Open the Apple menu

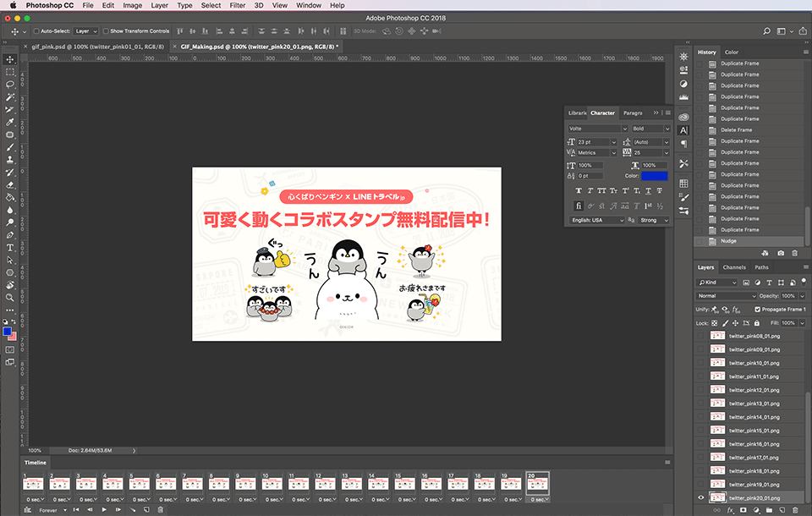13,5
